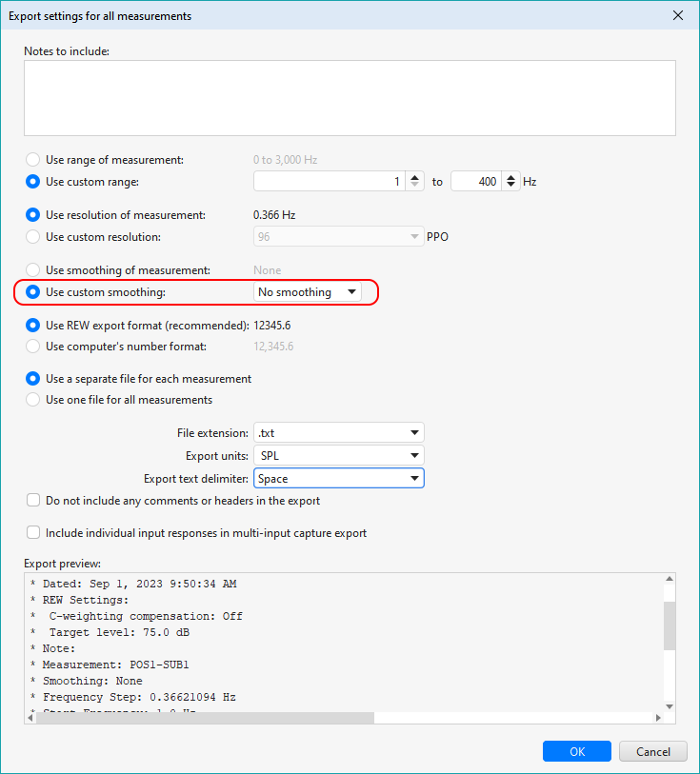Click OK to confirm export settings

click(x=576, y=751)
